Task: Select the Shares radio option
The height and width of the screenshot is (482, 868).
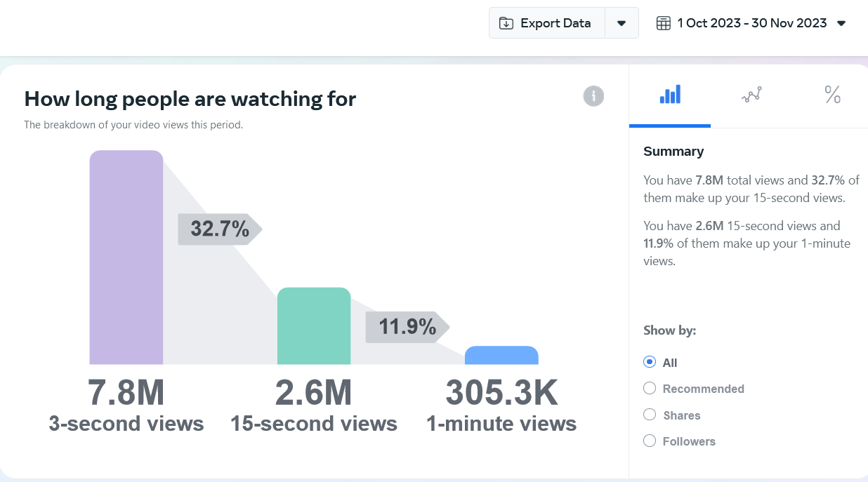Action: [x=650, y=415]
